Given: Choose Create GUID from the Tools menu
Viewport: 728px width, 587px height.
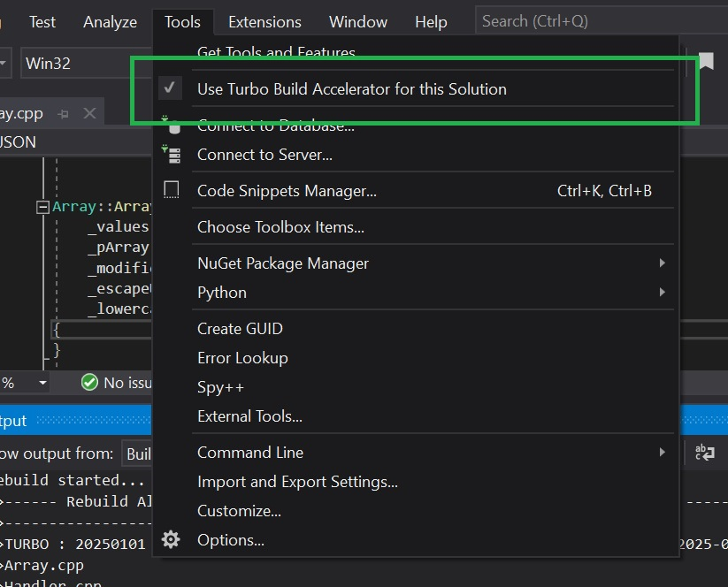Looking at the screenshot, I should (240, 329).
